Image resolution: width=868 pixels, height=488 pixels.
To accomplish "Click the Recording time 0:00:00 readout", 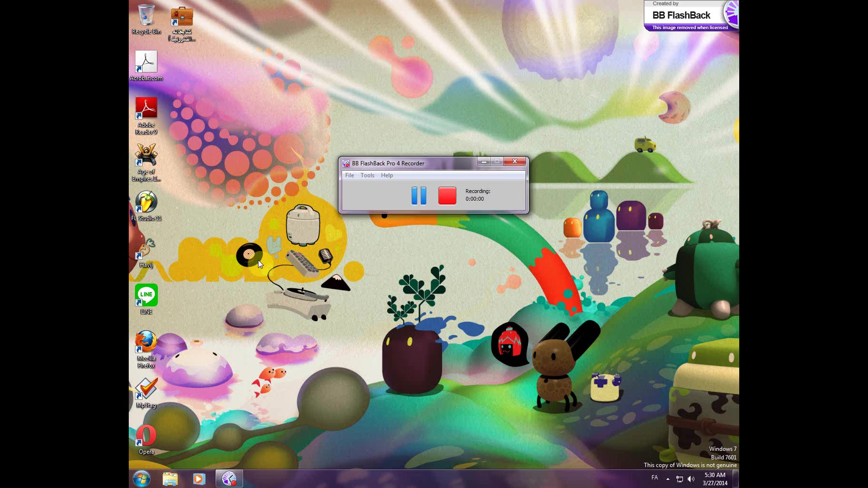I will click(x=475, y=199).
